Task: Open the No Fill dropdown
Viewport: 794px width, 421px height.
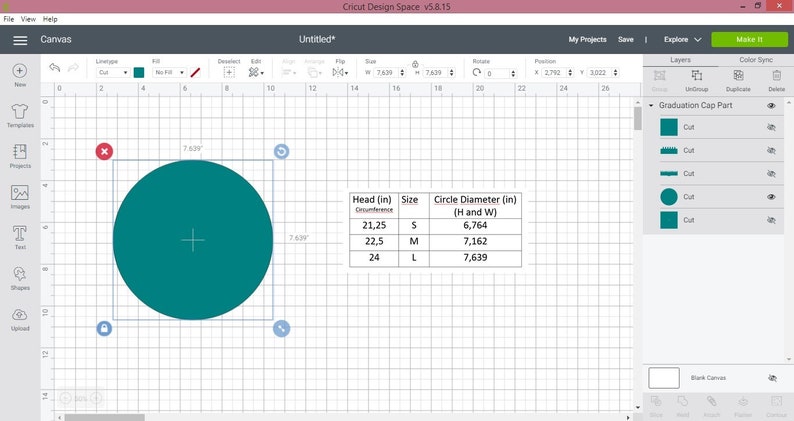Action: [x=170, y=72]
